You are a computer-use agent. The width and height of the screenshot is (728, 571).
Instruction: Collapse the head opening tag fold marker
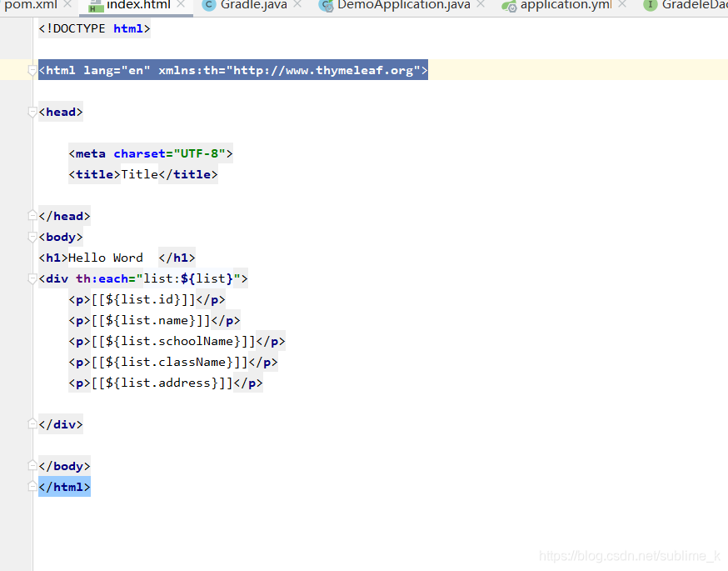[32, 113]
